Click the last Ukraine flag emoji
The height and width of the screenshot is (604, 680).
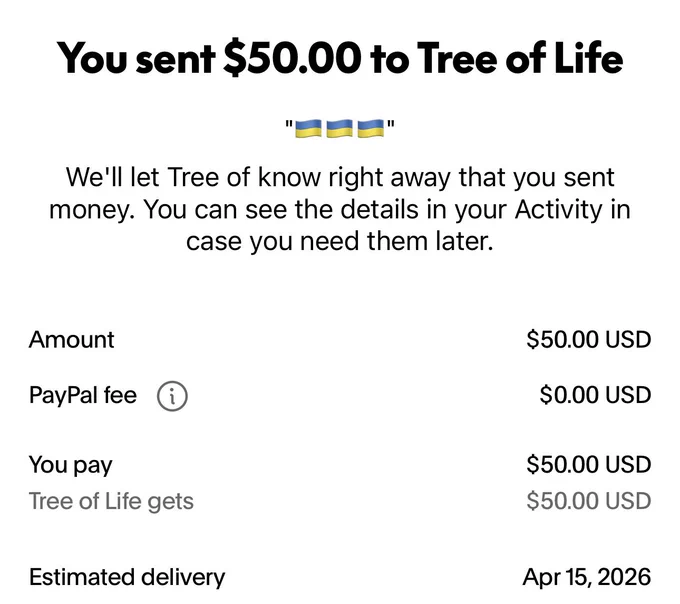pos(371,128)
